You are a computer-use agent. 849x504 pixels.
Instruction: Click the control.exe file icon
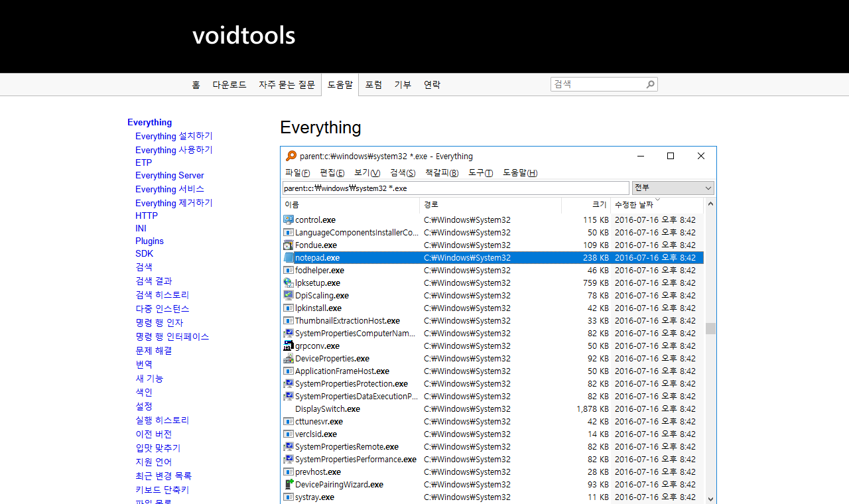tap(289, 220)
